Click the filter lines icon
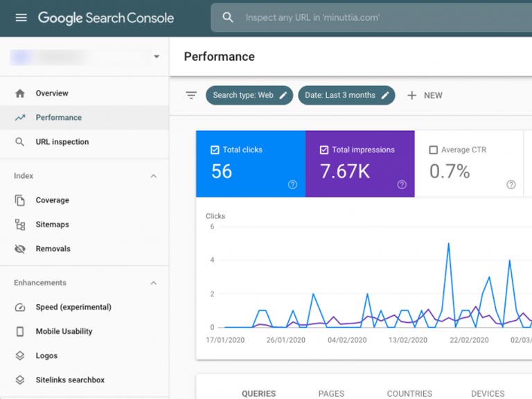Viewport: 532px width, 399px height. point(191,96)
